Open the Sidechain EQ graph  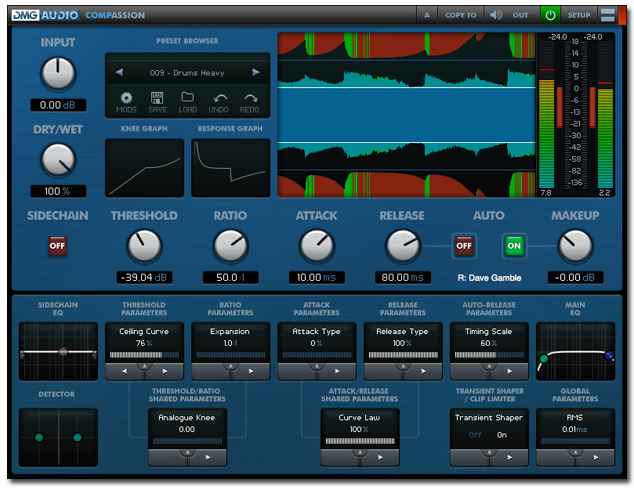58,351
